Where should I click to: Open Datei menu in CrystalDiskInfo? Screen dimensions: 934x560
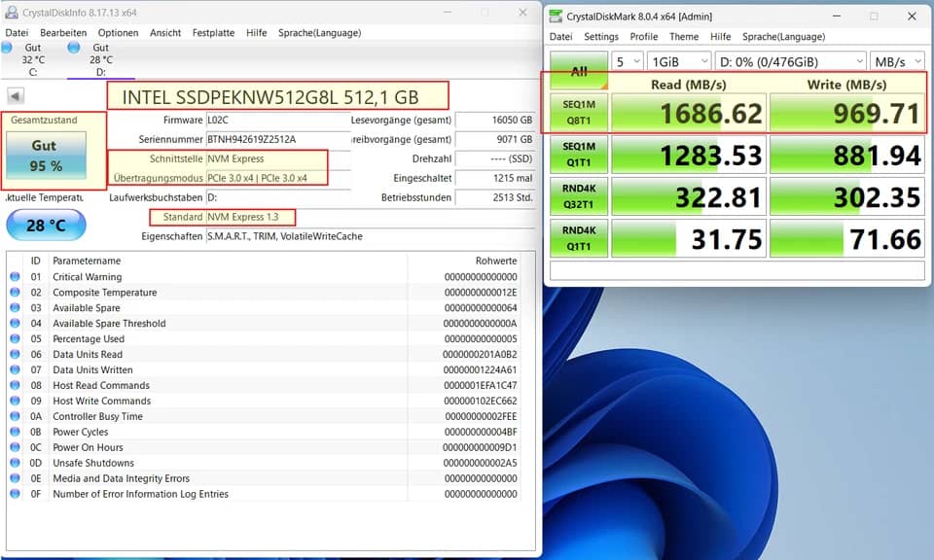click(17, 33)
